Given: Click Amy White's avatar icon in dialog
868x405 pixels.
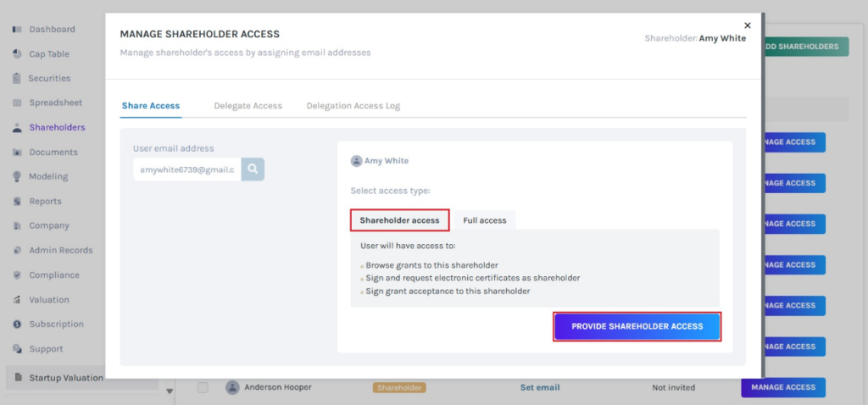Looking at the screenshot, I should tap(357, 161).
